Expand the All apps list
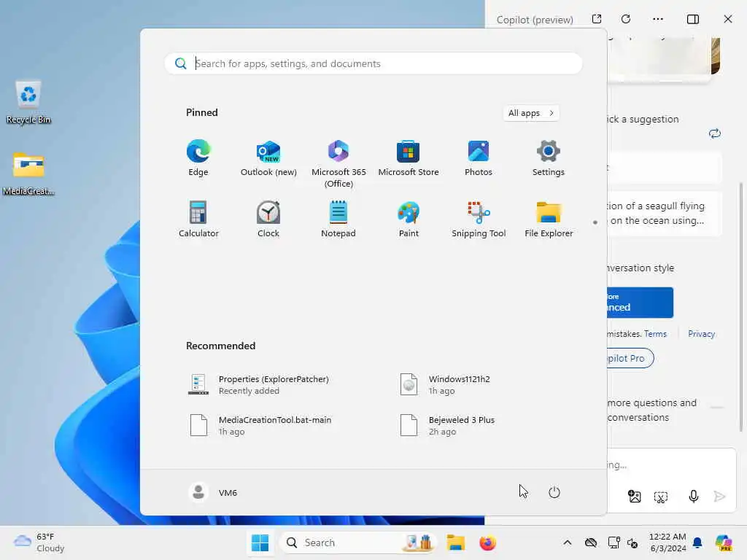 tap(531, 113)
